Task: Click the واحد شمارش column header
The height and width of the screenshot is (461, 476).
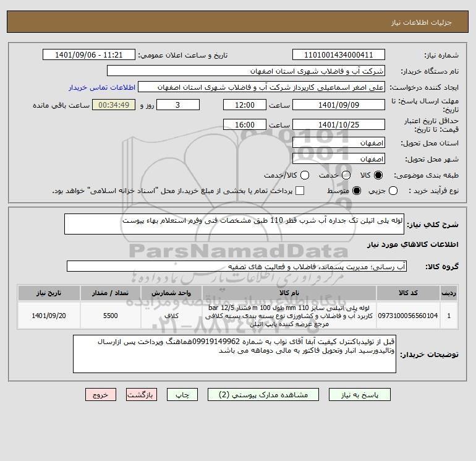Action: pyautogui.click(x=171, y=293)
